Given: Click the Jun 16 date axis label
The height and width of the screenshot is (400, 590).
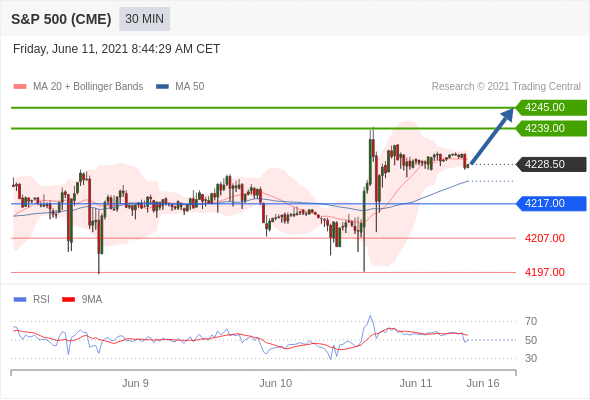Looking at the screenshot, I should click(483, 383).
